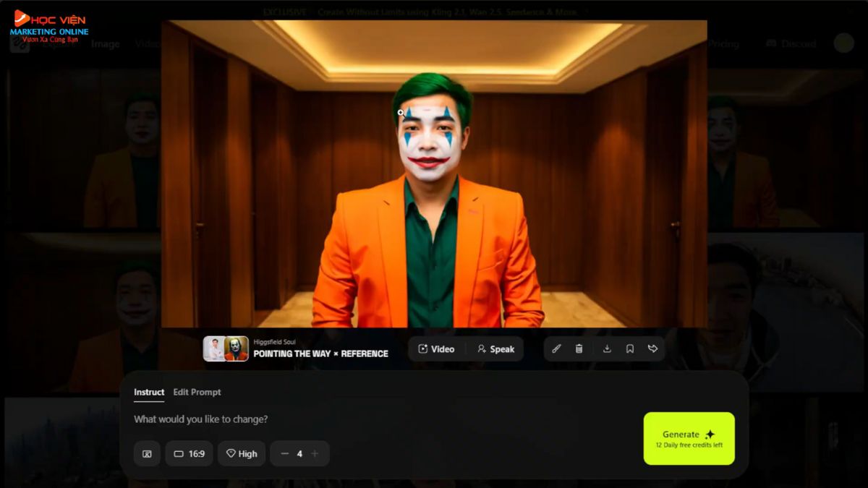Switch to the Edit Prompt tab
Screen dimensions: 868x488
(197, 392)
